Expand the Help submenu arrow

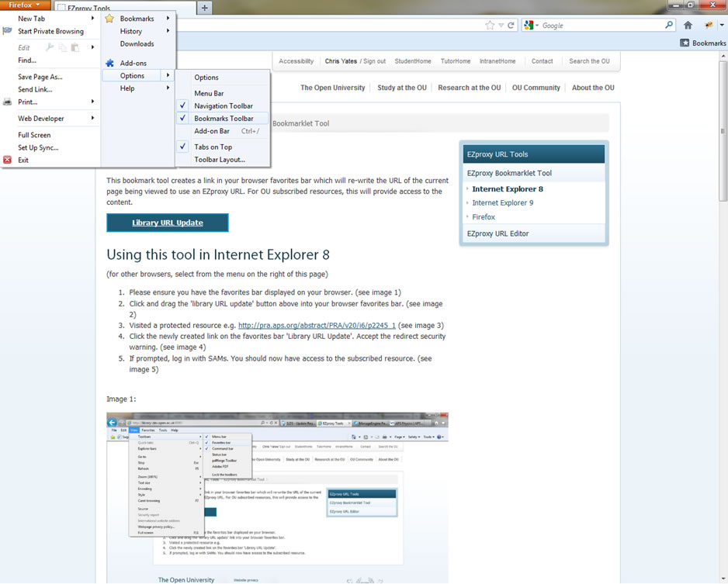click(168, 88)
